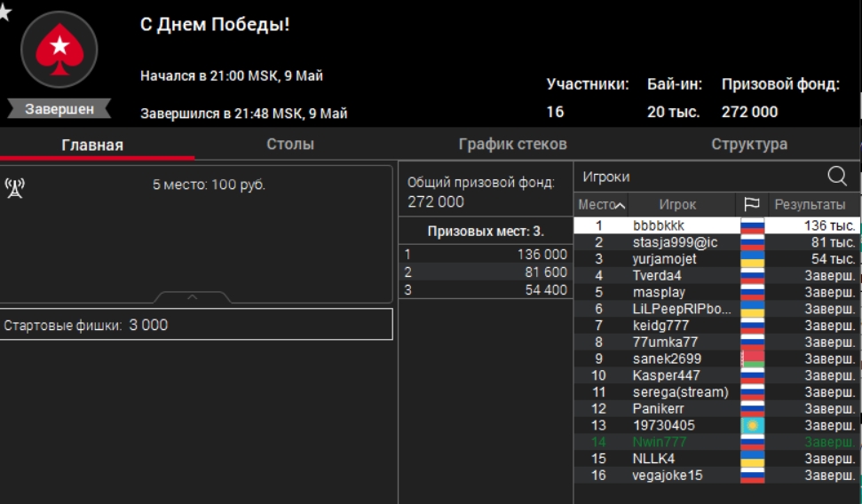Select the first place 136 000 prize row

486,255
